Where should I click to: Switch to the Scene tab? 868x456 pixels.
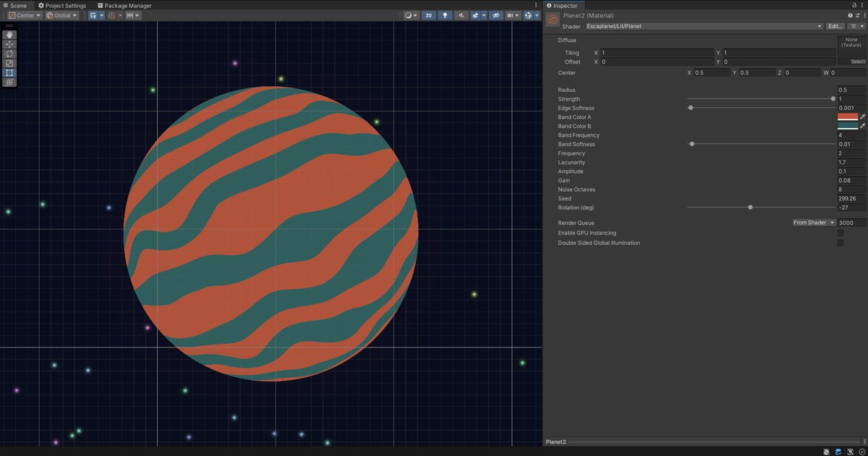click(14, 5)
